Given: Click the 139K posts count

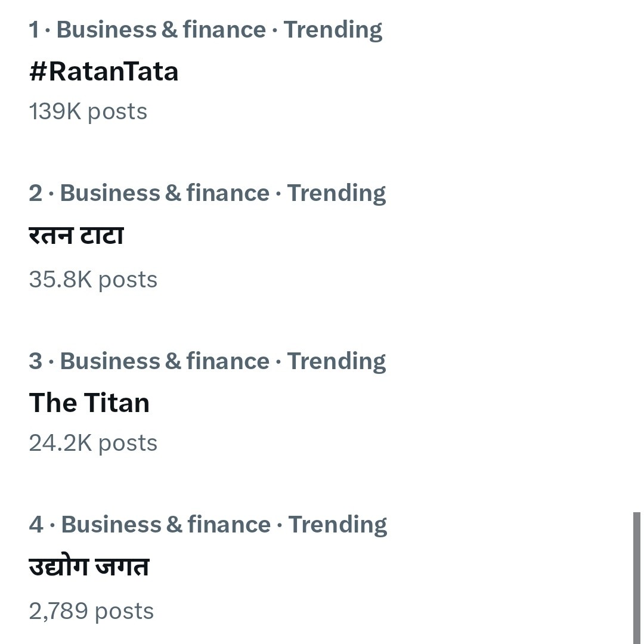Looking at the screenshot, I should (x=88, y=112).
